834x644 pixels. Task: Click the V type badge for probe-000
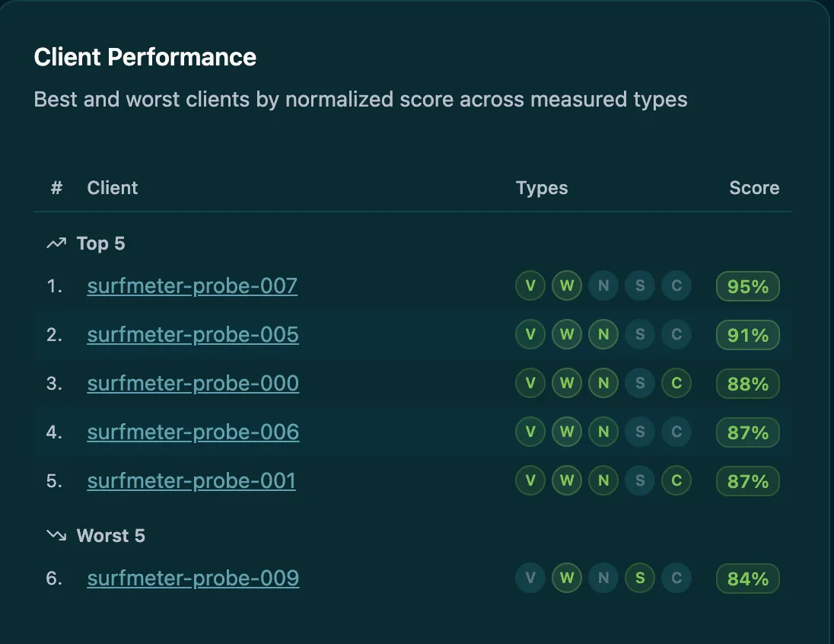click(x=530, y=383)
